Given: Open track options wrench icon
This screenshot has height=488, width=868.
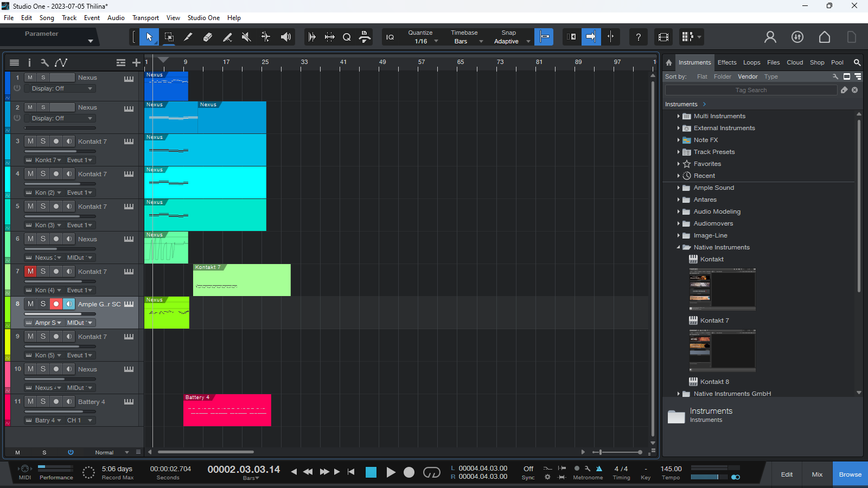Looking at the screenshot, I should 44,62.
